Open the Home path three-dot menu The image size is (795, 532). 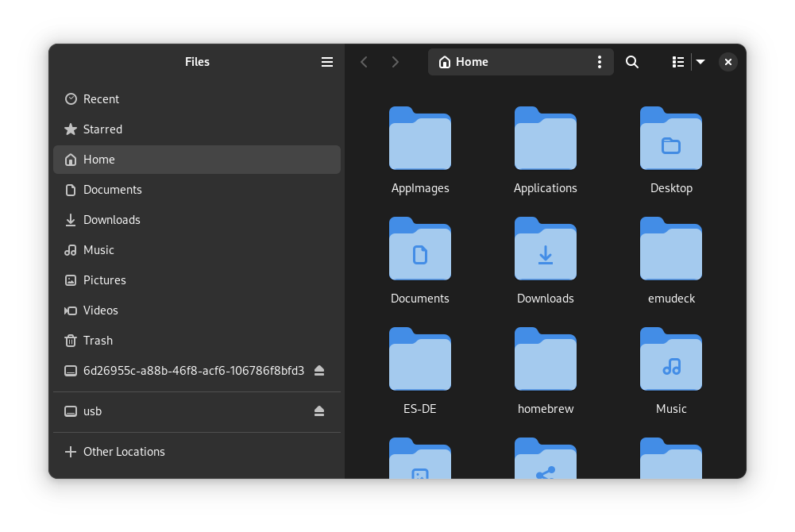coord(599,62)
